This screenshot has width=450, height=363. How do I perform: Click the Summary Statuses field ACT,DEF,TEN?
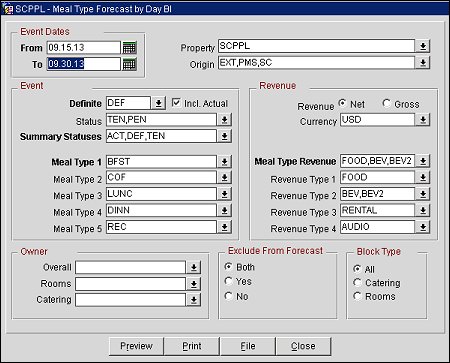pyautogui.click(x=161, y=136)
